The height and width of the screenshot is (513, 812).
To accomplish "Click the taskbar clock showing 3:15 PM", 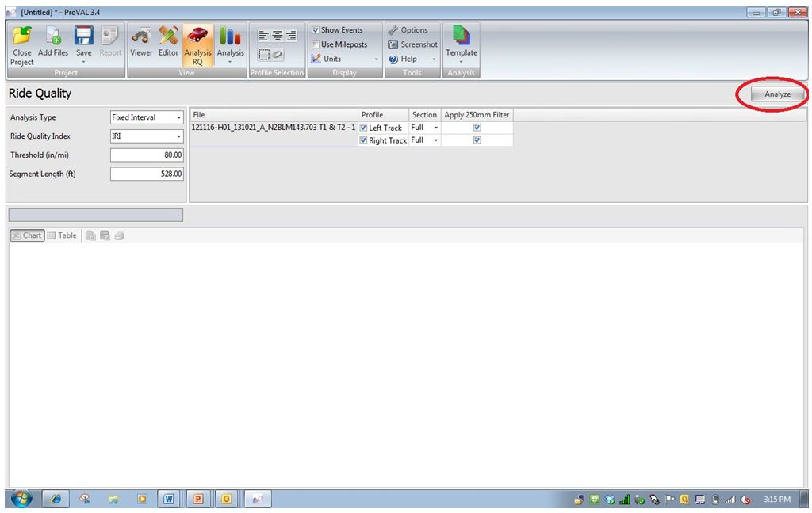I will click(777, 499).
